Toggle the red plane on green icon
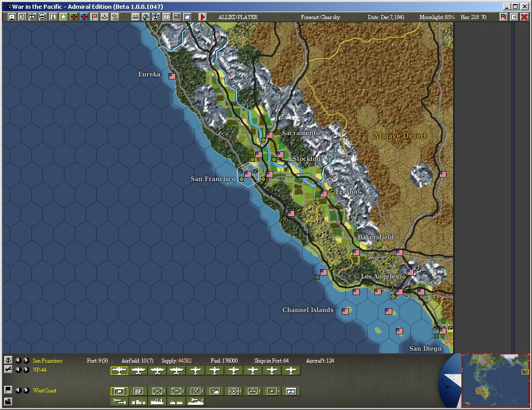The width and height of the screenshot is (532, 410). click(74, 17)
